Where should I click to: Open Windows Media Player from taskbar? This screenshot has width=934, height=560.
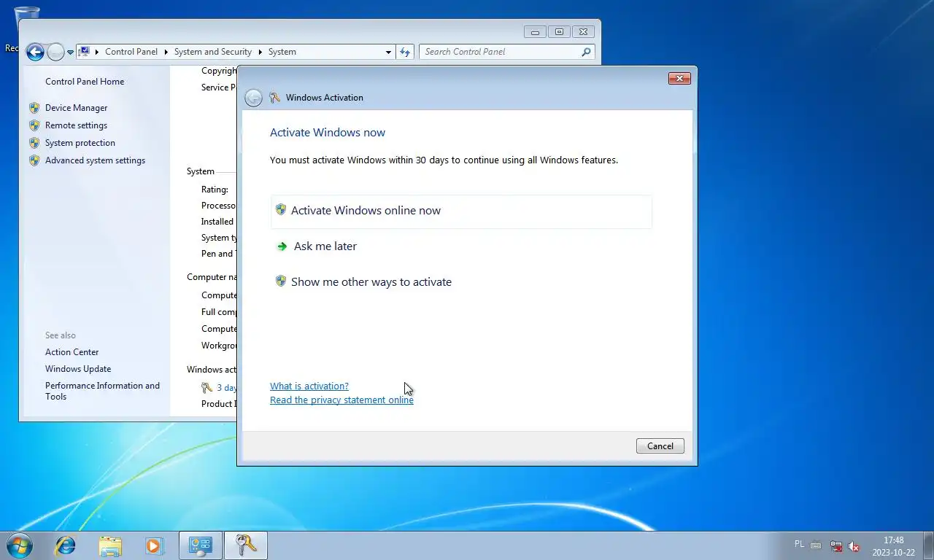(x=154, y=545)
